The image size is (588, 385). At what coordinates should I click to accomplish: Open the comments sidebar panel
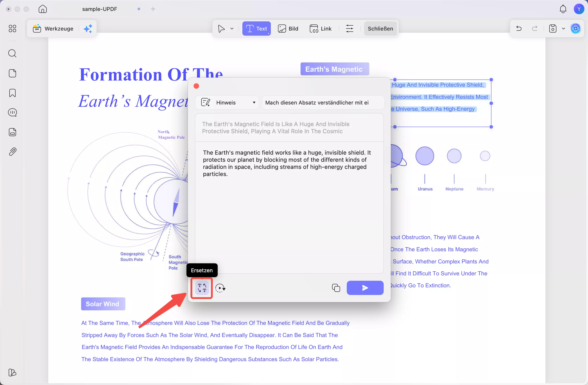click(x=12, y=113)
